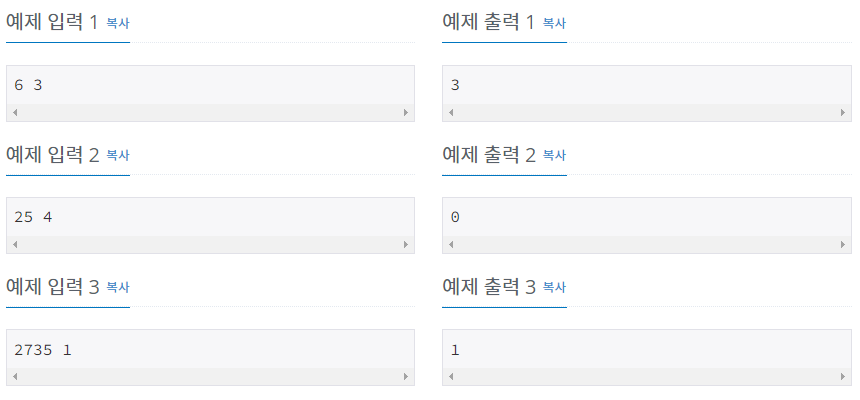
Task: Click the example input 1 box containing 6 3
Action: click(210, 93)
